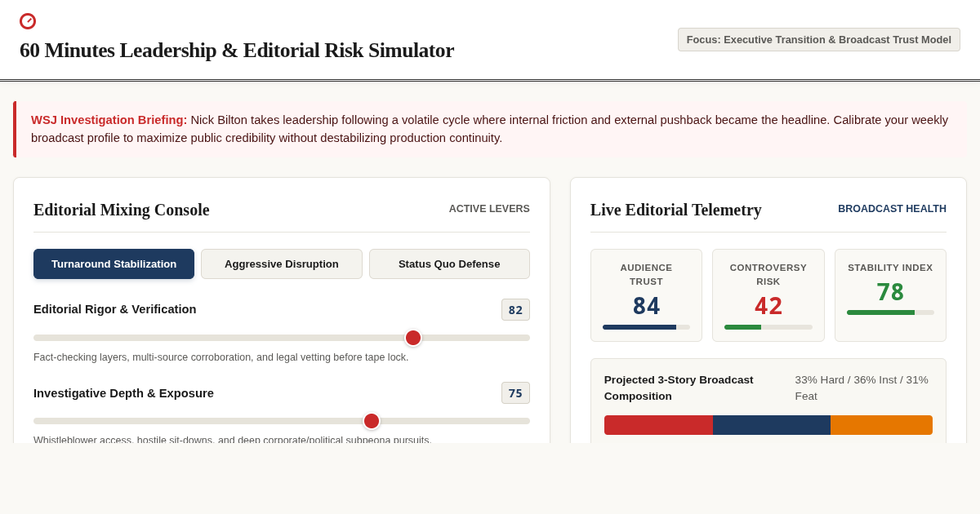Click the 60 Minutes Simulator page title
The height and width of the screenshot is (514, 980).
tap(237, 51)
